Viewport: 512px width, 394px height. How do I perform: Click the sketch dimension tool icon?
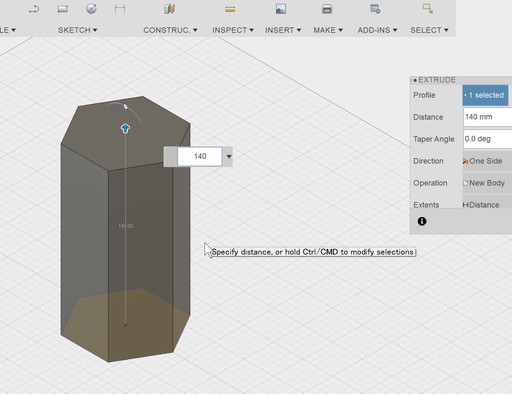tap(120, 9)
